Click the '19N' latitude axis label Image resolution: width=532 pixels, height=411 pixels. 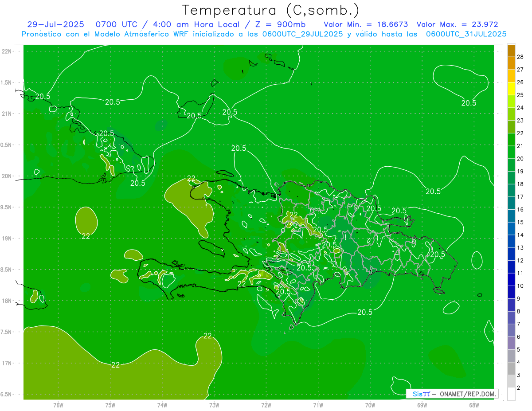point(7,239)
